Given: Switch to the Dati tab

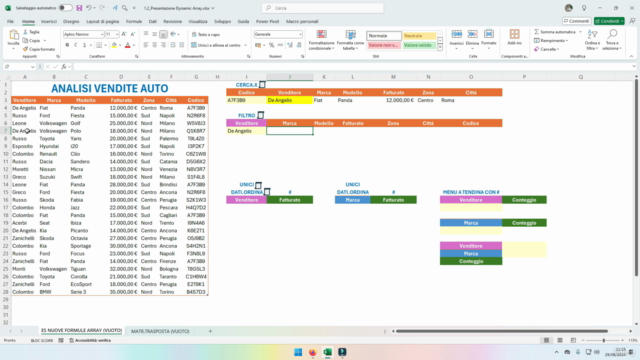Looking at the screenshot, I should coord(153,21).
